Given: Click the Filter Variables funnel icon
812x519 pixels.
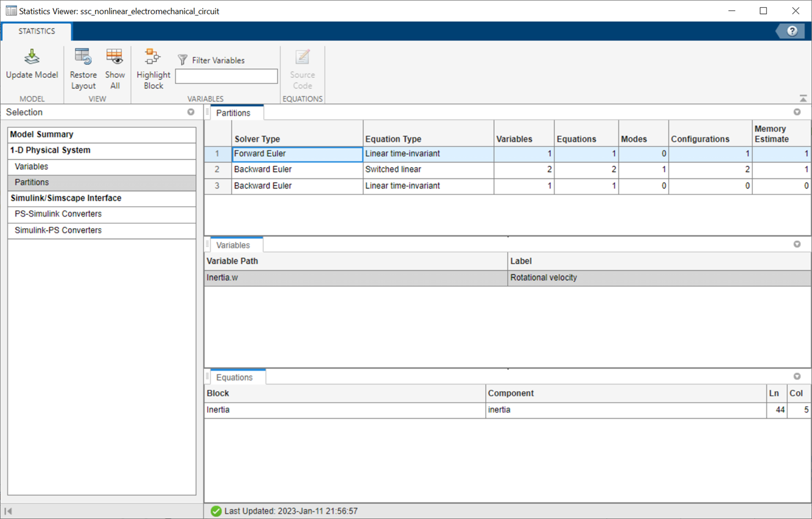Looking at the screenshot, I should pos(182,60).
